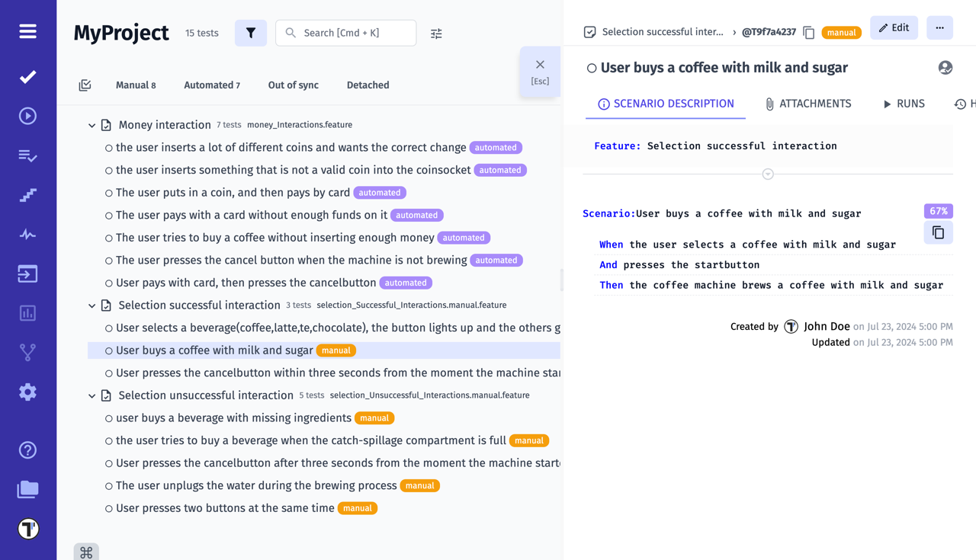Click the Edit button

click(894, 27)
